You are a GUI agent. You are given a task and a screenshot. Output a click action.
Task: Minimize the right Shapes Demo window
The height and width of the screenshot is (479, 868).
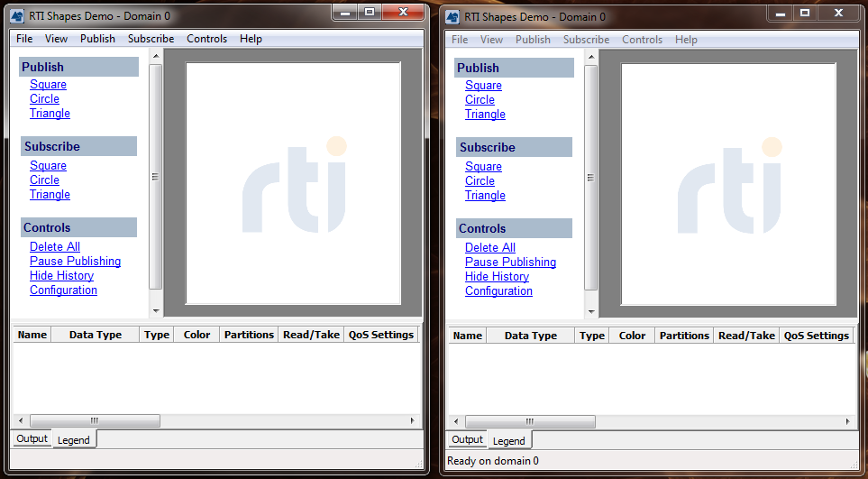click(x=781, y=14)
